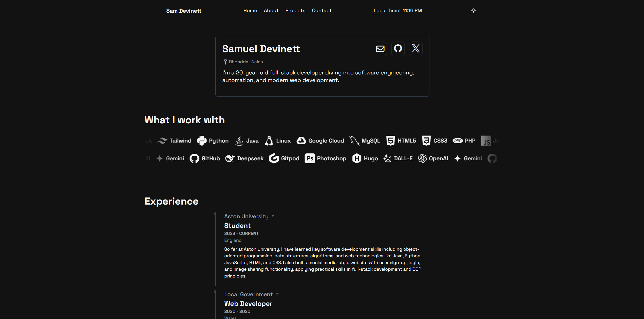Click the Python logo icon
The height and width of the screenshot is (319, 644).
tap(202, 141)
